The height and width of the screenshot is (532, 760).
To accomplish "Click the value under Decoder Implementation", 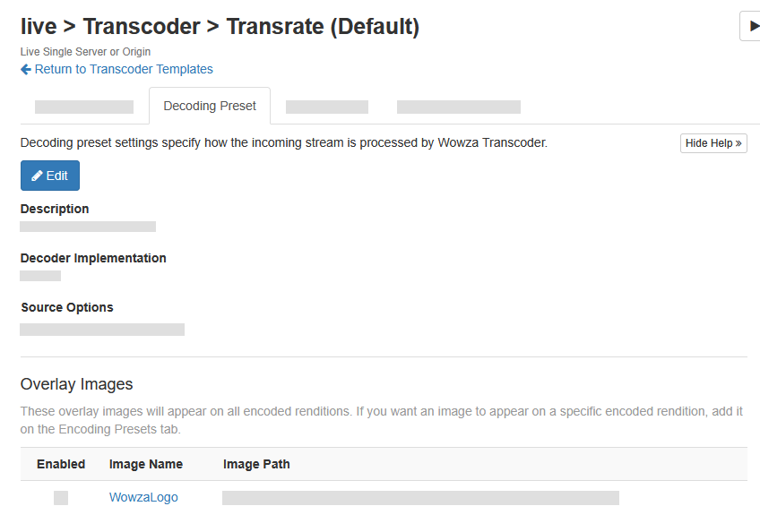I will (40, 276).
